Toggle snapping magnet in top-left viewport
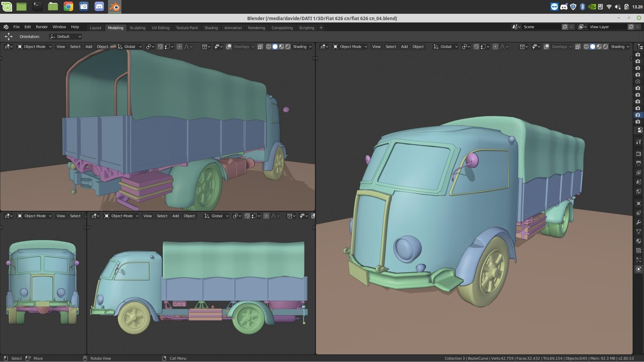 click(x=160, y=47)
